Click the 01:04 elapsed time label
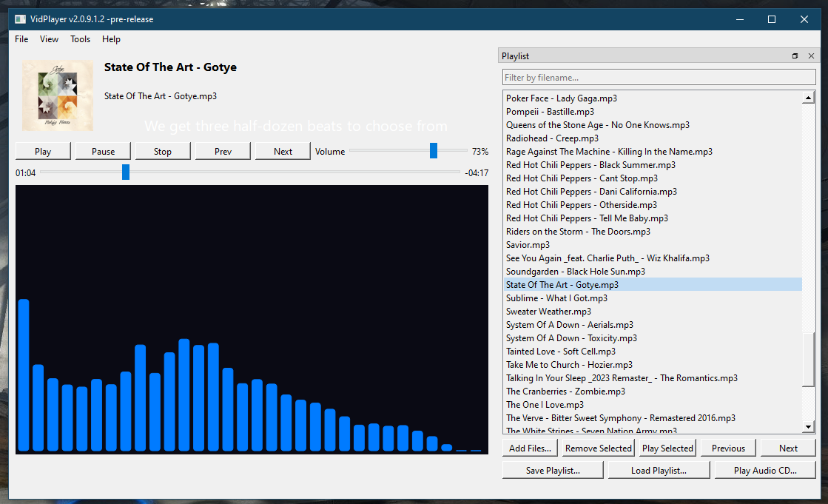The width and height of the screenshot is (828, 504). click(25, 172)
